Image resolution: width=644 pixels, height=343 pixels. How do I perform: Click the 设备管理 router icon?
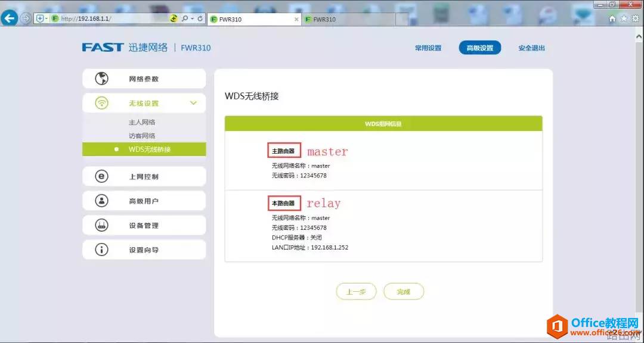tap(102, 225)
